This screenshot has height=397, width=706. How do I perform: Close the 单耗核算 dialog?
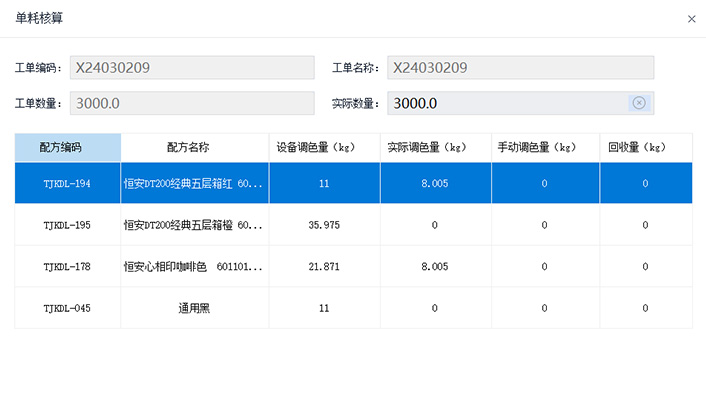(692, 19)
